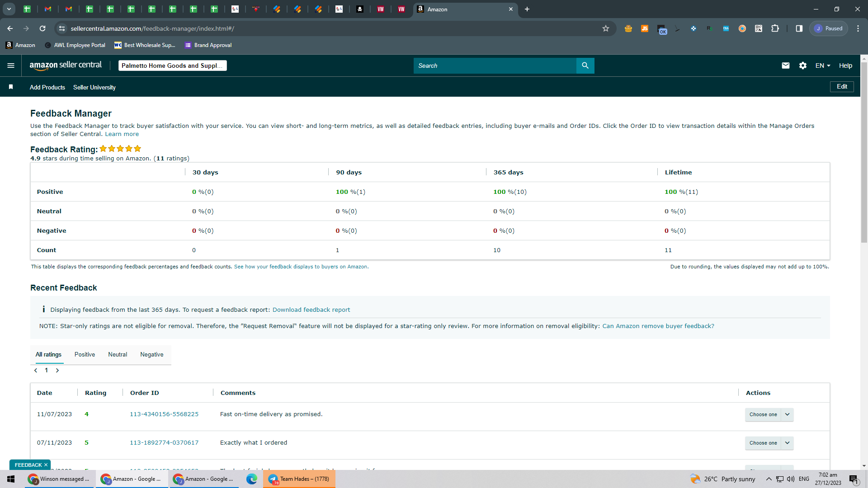This screenshot has width=868, height=488.
Task: Open the RS extension icon
Action: point(710,28)
